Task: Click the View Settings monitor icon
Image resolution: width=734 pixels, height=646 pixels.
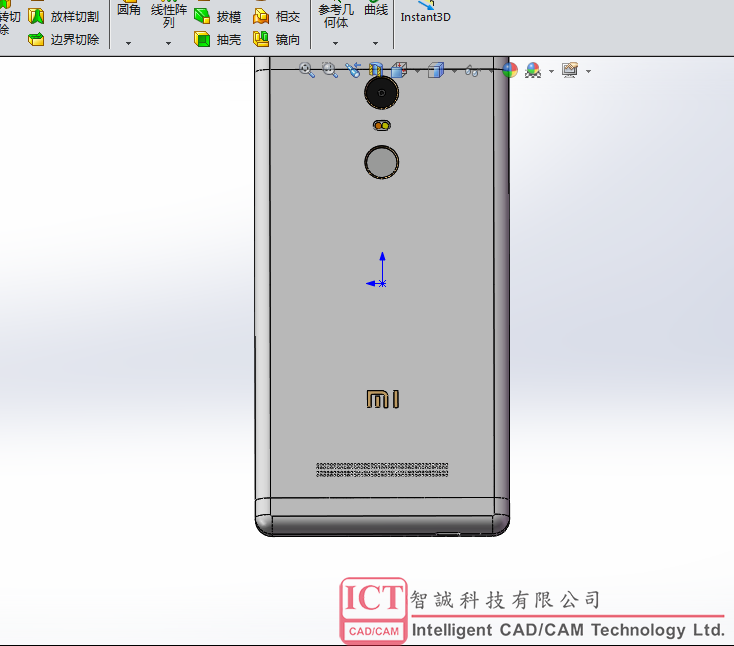Action: [x=570, y=70]
